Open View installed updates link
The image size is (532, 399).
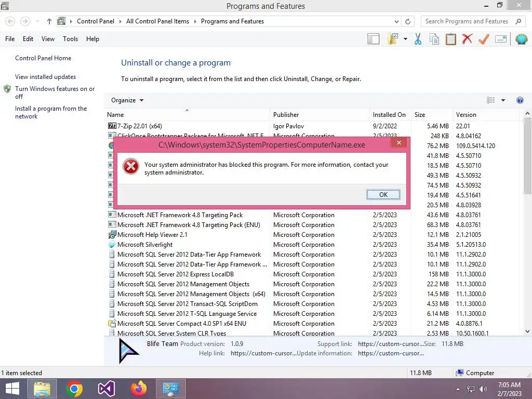[x=46, y=77]
